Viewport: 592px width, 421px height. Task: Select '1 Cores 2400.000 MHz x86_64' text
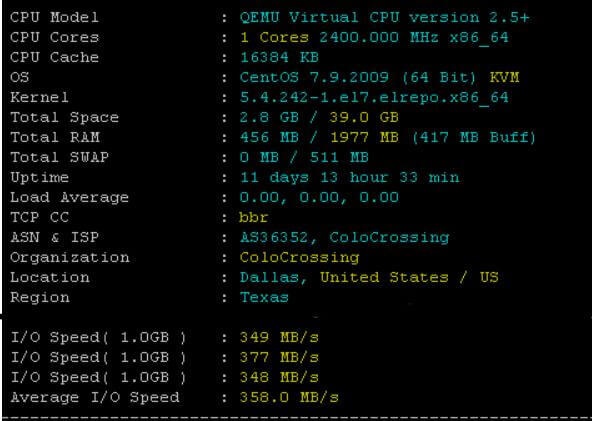click(x=374, y=37)
